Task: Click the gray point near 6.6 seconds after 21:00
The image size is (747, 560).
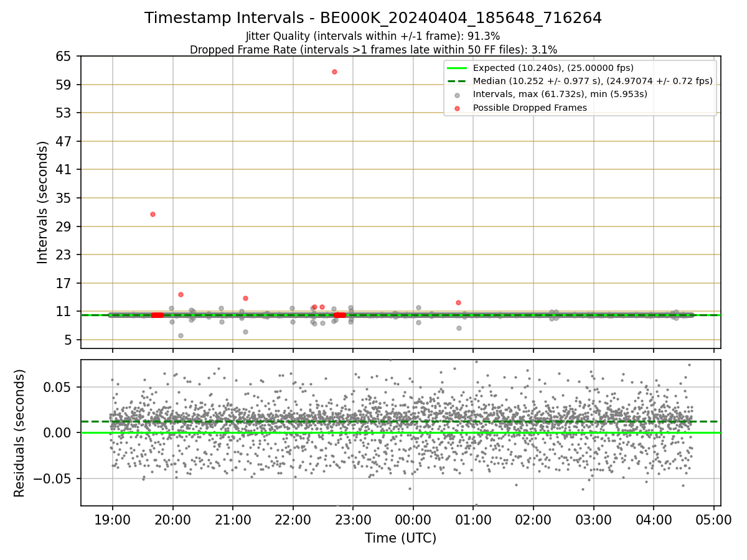Action: coord(245,332)
